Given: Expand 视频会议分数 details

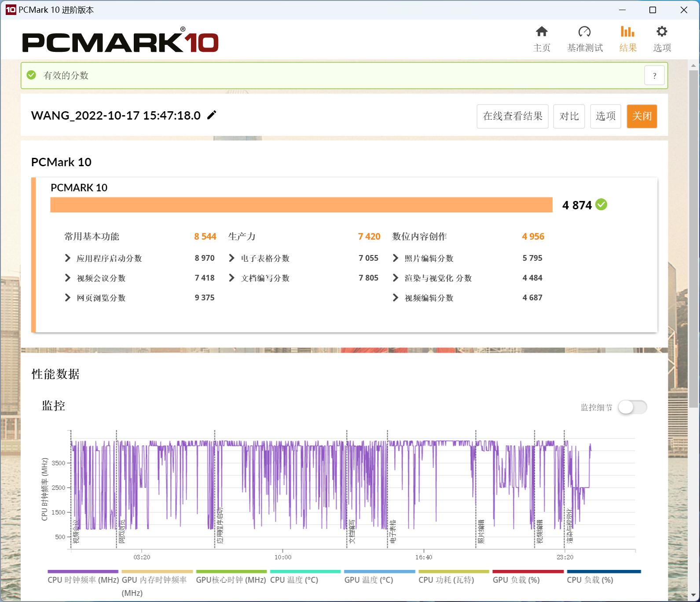Looking at the screenshot, I should pyautogui.click(x=67, y=278).
